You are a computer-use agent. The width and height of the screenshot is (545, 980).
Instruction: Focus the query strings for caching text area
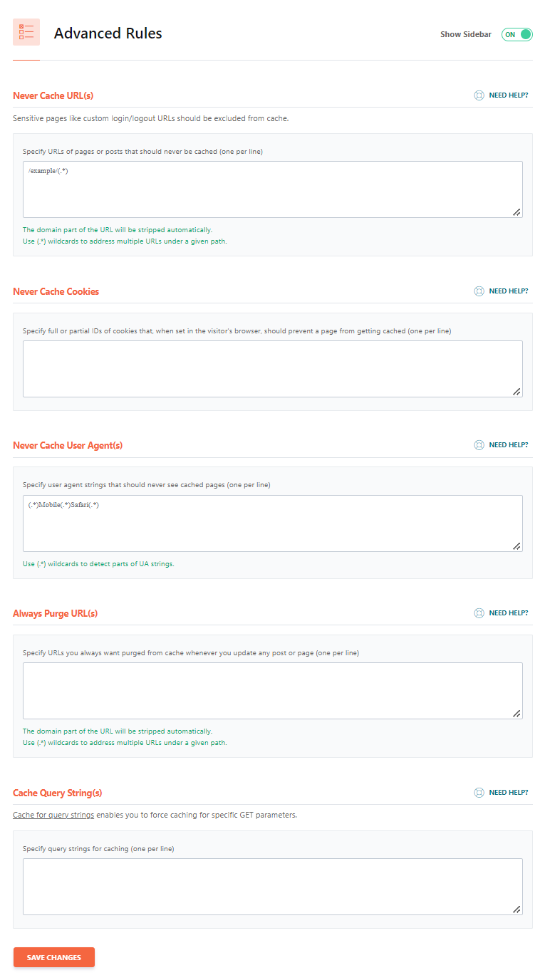pyautogui.click(x=273, y=887)
